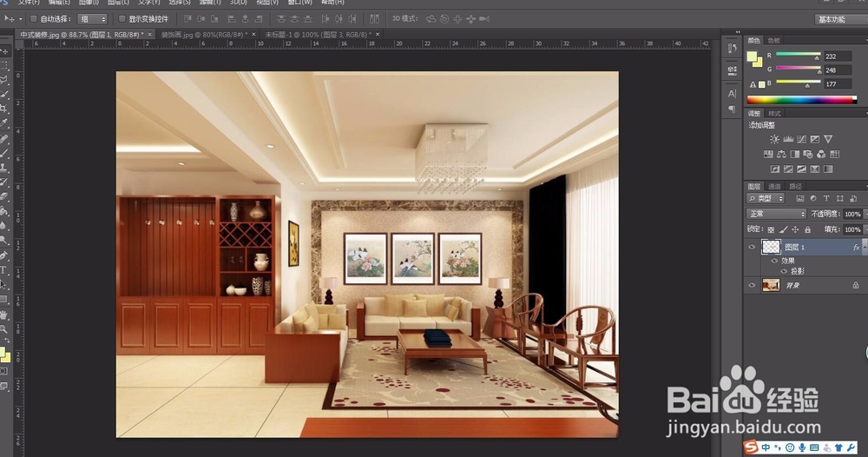Open the 正常 blend mode dropdown
The image size is (868, 457).
[x=777, y=214]
